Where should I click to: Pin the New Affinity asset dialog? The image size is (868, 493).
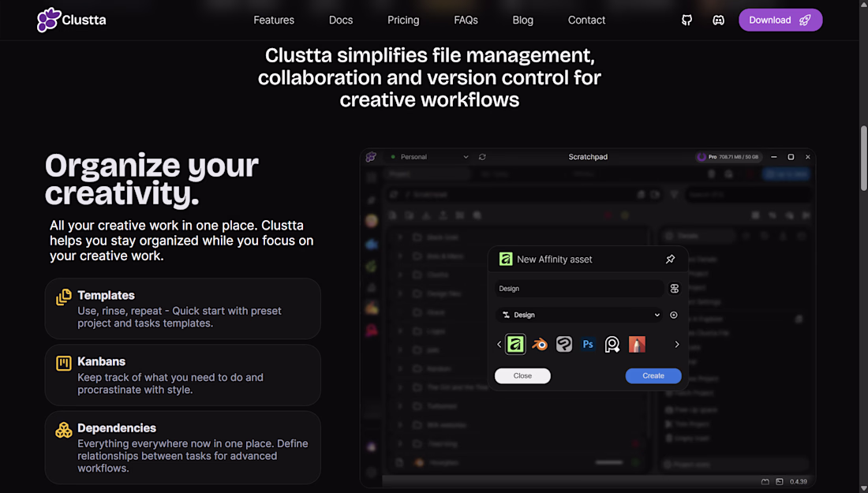[x=670, y=259]
